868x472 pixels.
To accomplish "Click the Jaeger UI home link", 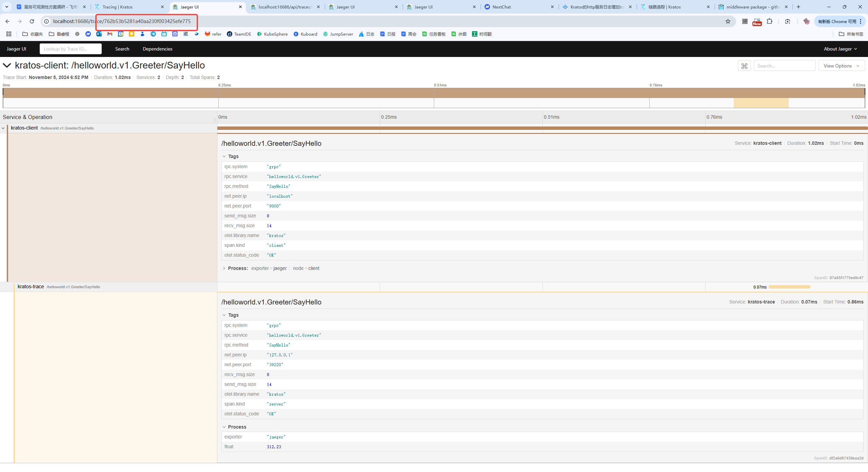I will 16,49.
